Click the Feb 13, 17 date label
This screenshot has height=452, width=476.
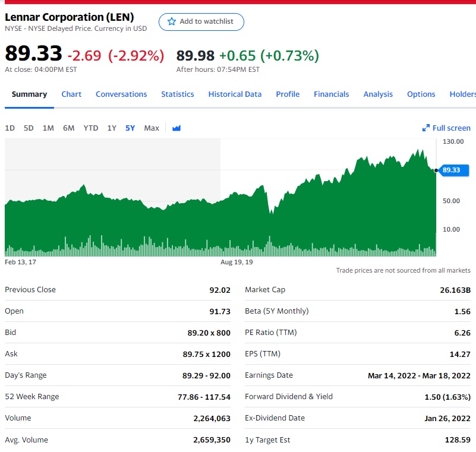[20, 262]
